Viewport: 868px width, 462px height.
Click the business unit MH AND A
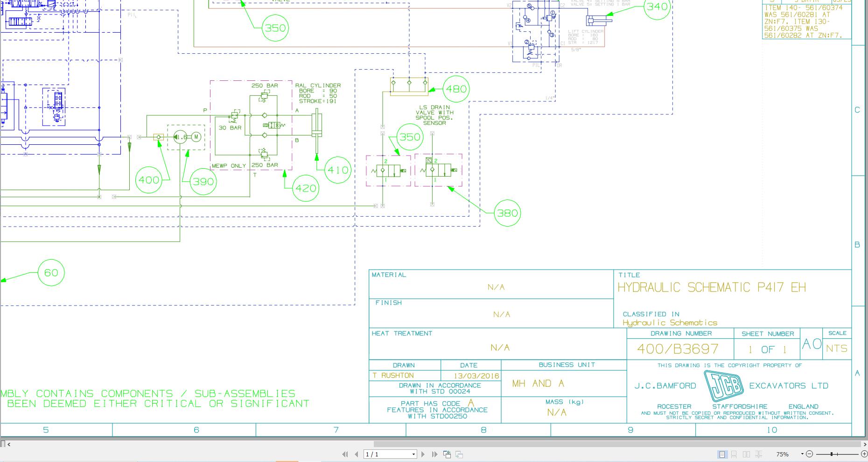click(538, 384)
